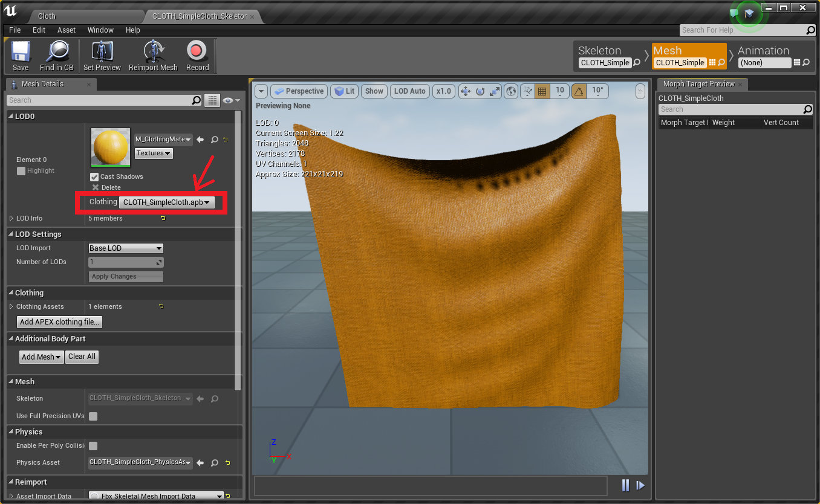Image resolution: width=820 pixels, height=504 pixels.
Task: Open the Edit menu
Action: [x=39, y=30]
